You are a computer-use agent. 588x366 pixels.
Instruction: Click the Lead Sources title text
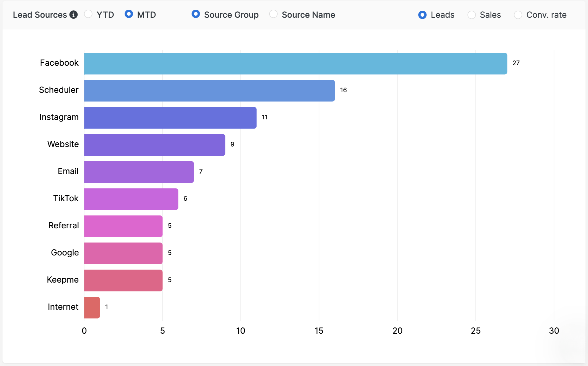[40, 15]
